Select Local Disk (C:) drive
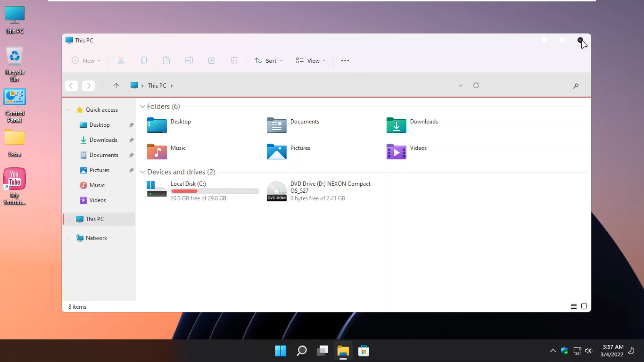644x362 pixels. tap(203, 191)
